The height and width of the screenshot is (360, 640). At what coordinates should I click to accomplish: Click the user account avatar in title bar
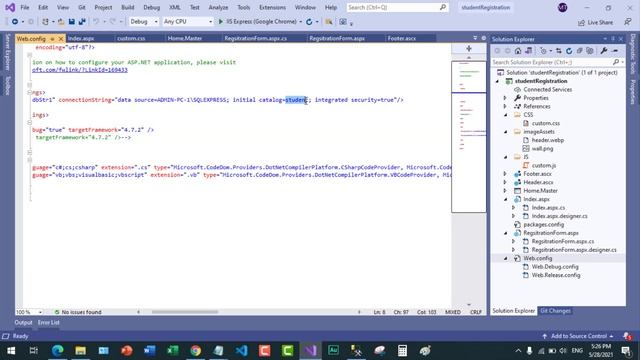point(562,7)
